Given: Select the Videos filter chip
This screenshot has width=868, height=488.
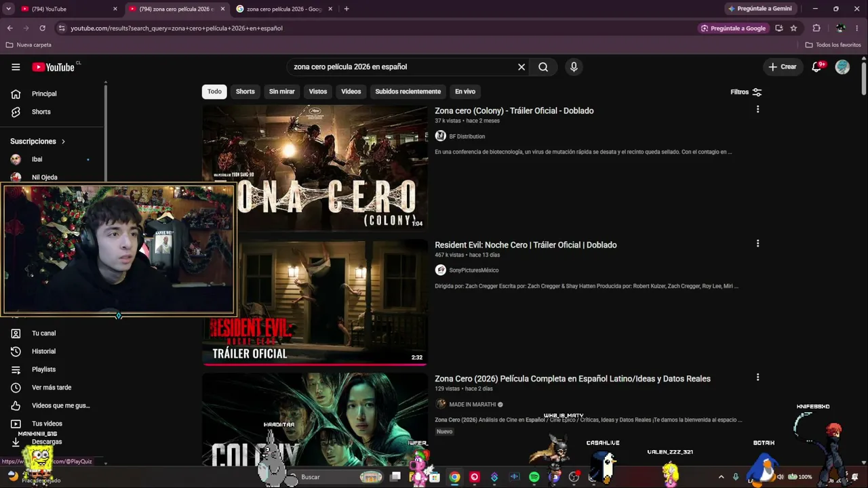Looking at the screenshot, I should 351,91.
